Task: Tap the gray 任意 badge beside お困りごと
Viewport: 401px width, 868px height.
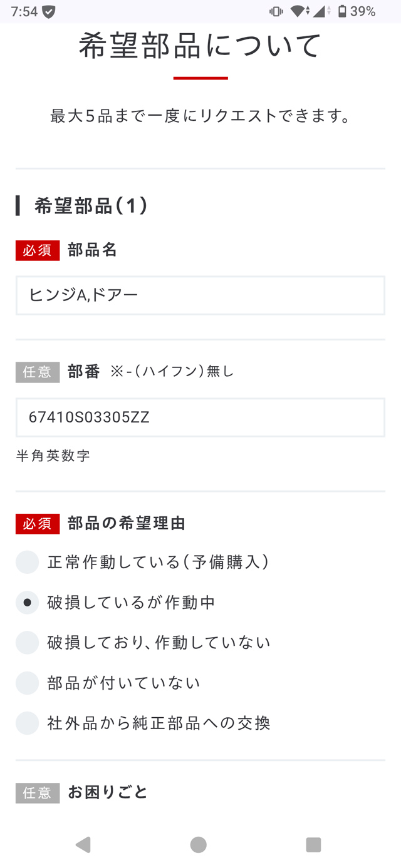Action: point(38,792)
